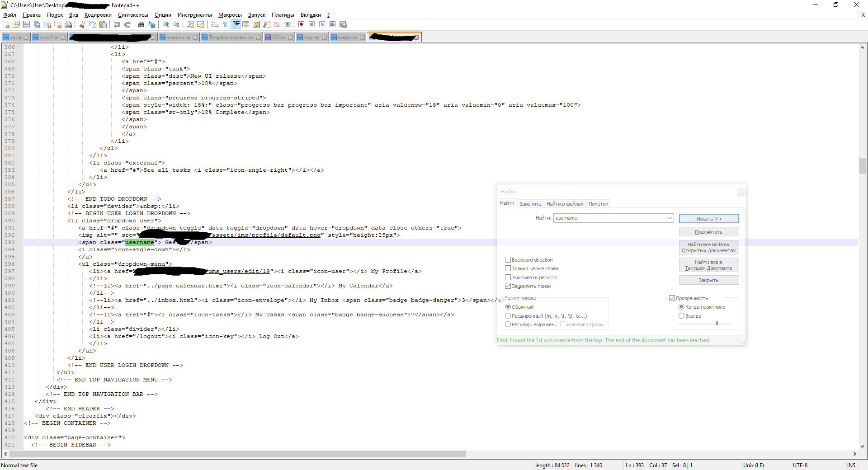Adjust the Find dialog transparency slider
Screen dimensions: 868x470
(x=717, y=323)
